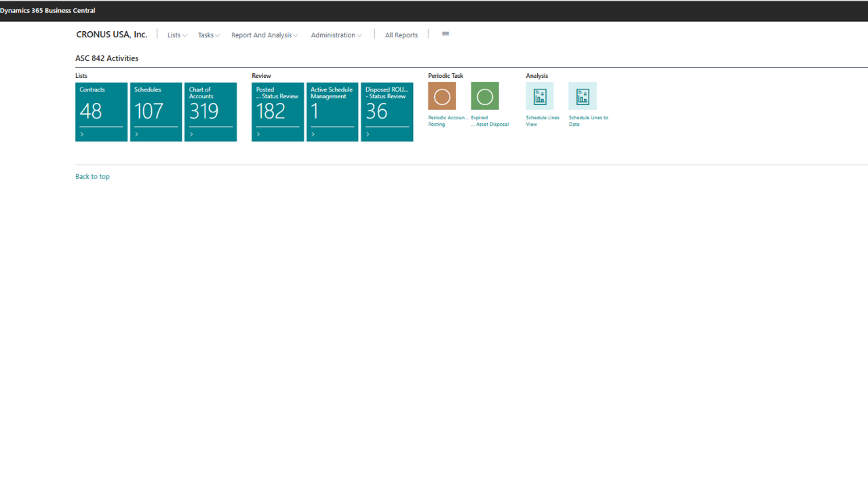The height and width of the screenshot is (488, 868).
Task: Click the hamburger menu icon in navigation bar
Action: (446, 34)
